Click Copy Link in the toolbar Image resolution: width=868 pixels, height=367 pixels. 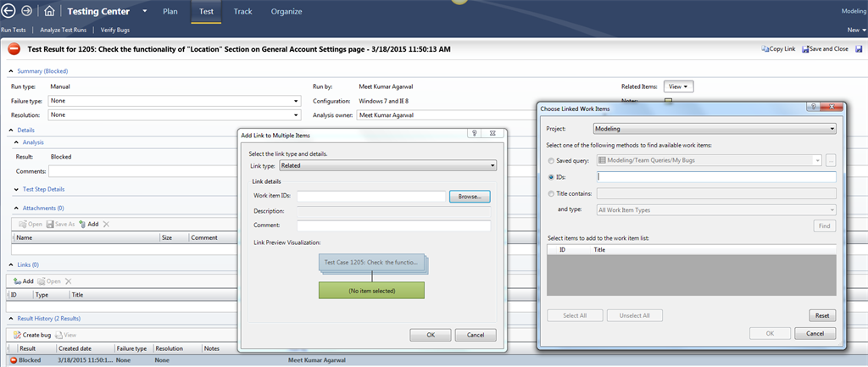click(x=778, y=49)
